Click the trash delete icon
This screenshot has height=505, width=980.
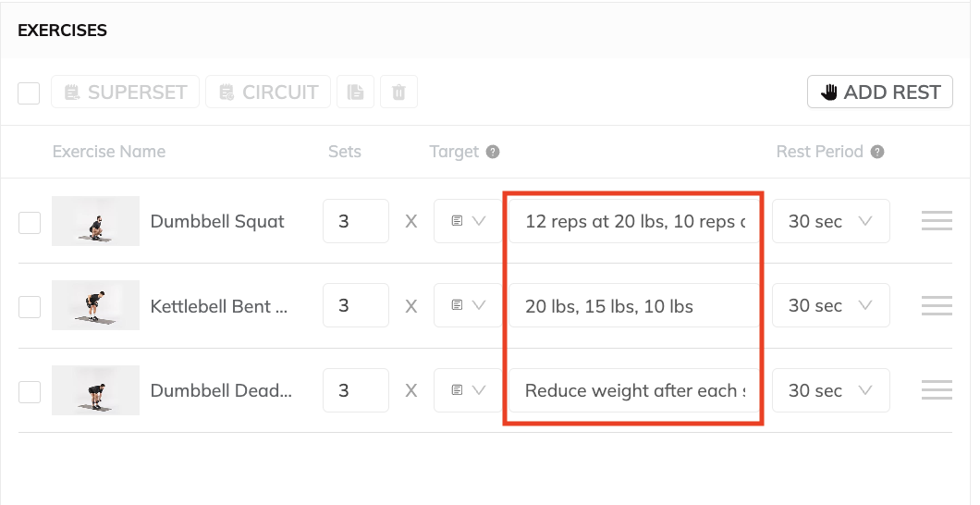(x=398, y=92)
